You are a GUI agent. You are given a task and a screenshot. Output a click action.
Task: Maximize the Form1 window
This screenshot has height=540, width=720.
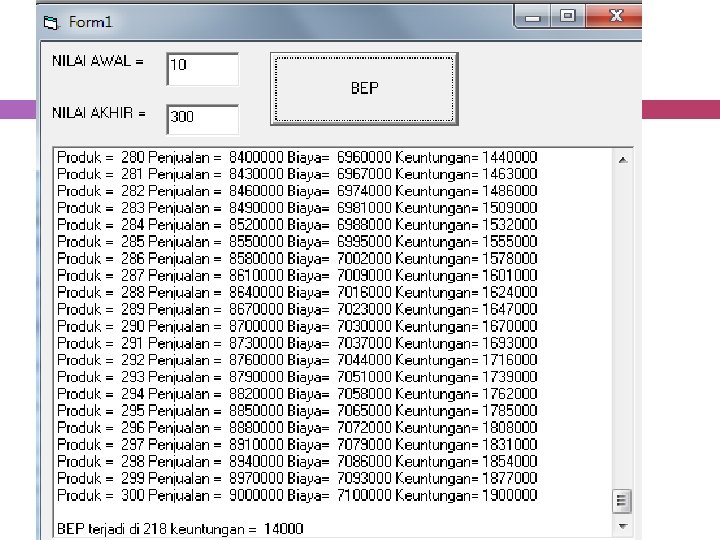tap(568, 17)
